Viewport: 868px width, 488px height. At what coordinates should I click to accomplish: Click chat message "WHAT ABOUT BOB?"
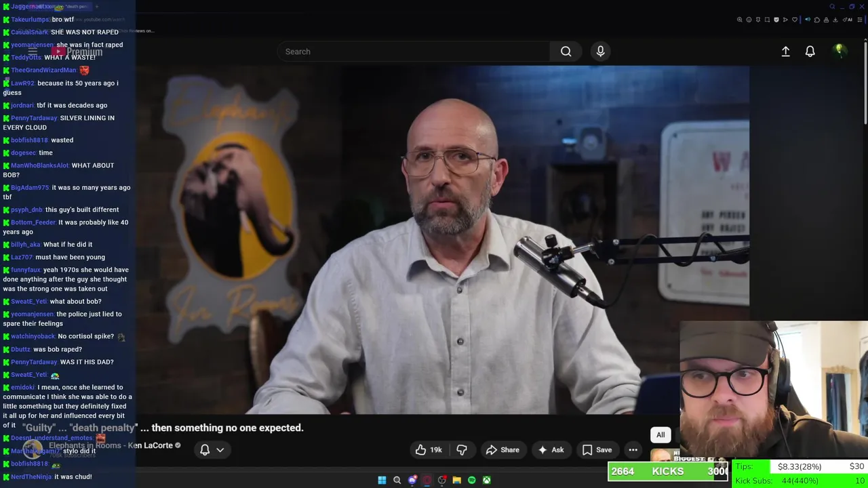pyautogui.click(x=58, y=170)
